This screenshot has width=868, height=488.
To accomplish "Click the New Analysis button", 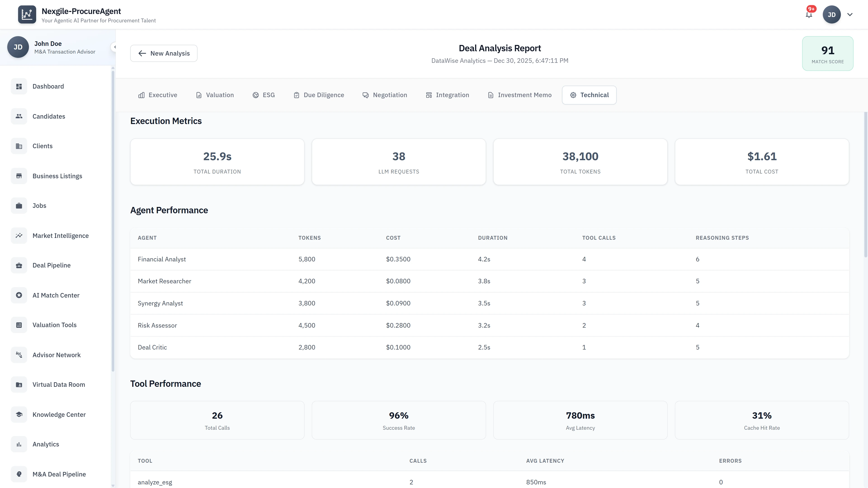I will click(x=163, y=53).
